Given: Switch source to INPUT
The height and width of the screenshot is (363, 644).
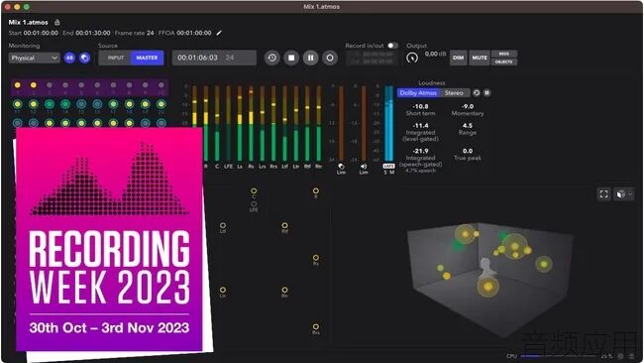Looking at the screenshot, I should 115,58.
